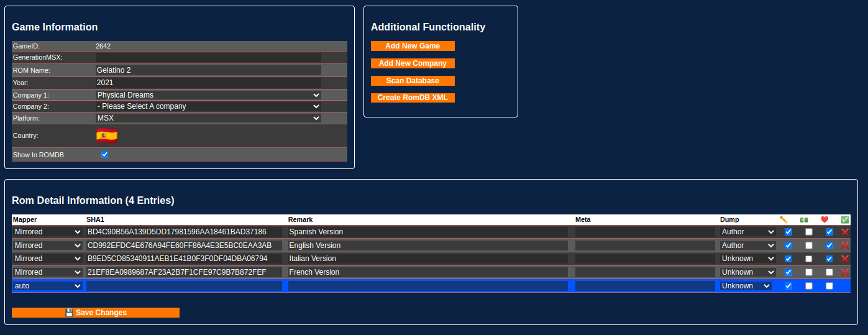
Task: Click the Spanish Version remark field
Action: tap(428, 232)
